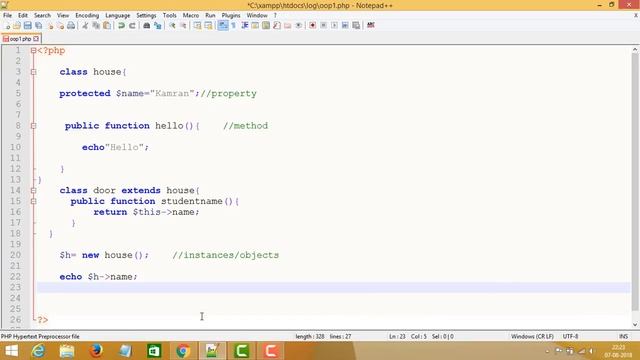Click the editor vertical scrollbar thumb

[x=635, y=182]
